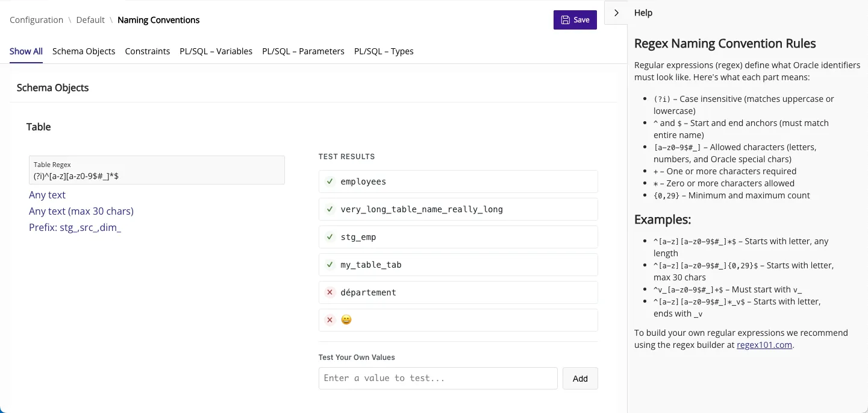
Task: Click the smiley emoji test value
Action: [x=346, y=320]
